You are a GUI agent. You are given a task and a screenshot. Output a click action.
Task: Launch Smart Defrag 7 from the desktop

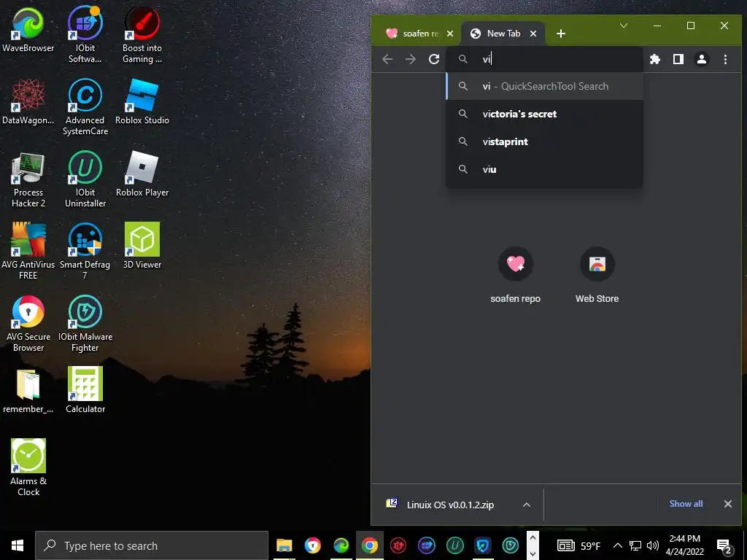85,251
